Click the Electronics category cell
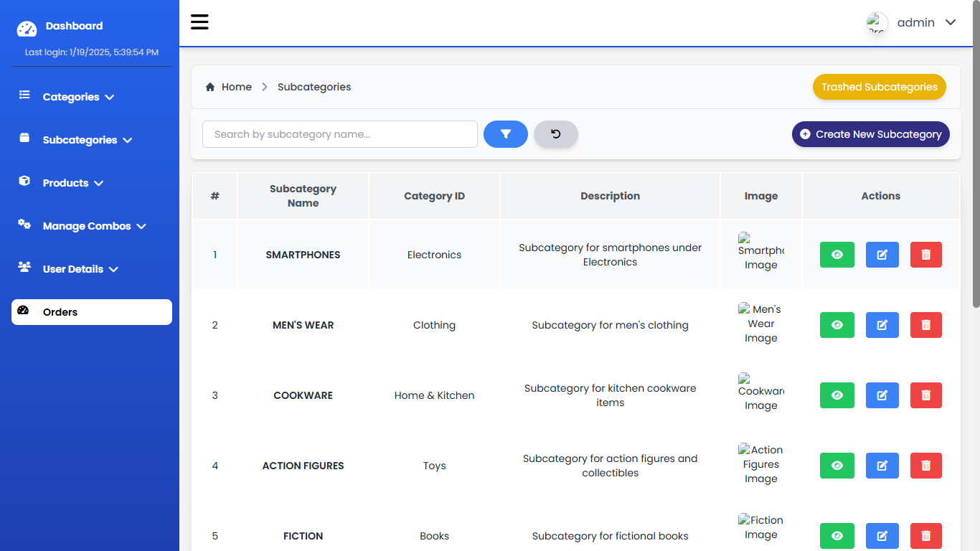This screenshot has height=551, width=980. pos(434,255)
